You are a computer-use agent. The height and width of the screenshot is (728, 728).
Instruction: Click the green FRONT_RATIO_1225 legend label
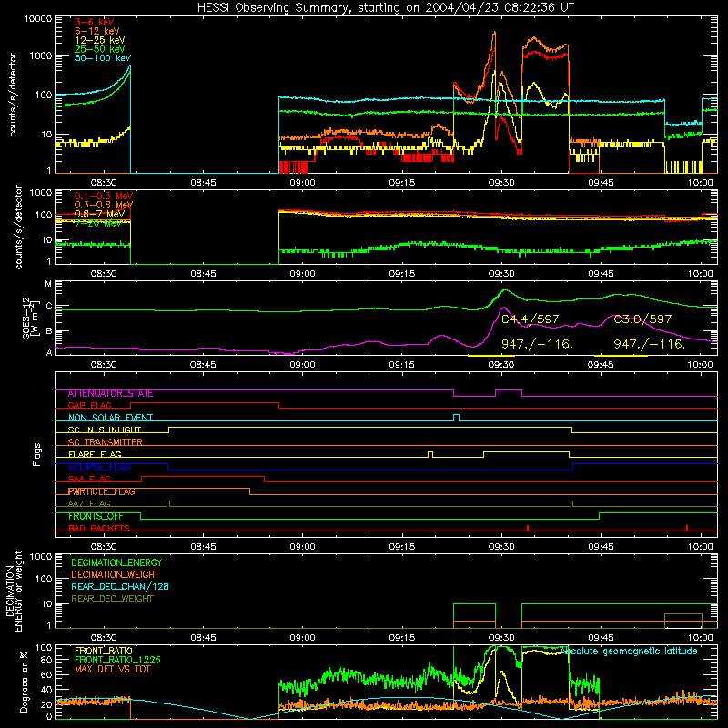point(118,661)
